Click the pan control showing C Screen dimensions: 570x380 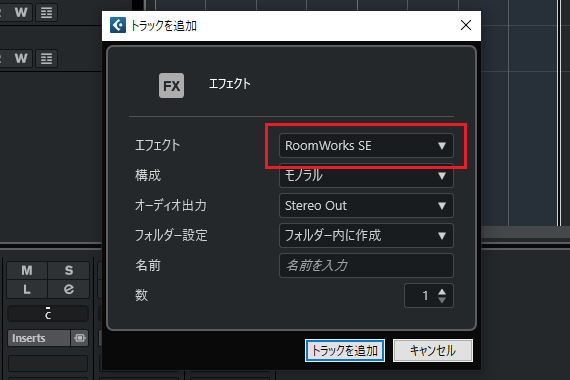point(48,314)
